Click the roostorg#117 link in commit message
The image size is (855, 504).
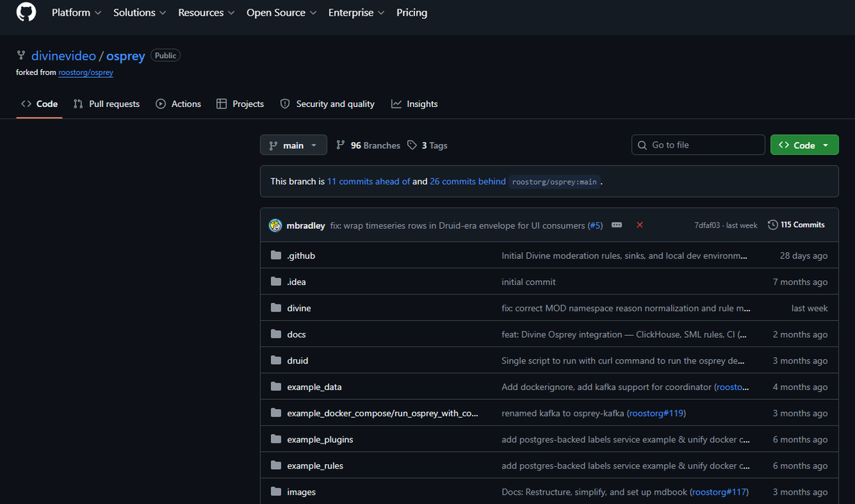click(x=720, y=491)
